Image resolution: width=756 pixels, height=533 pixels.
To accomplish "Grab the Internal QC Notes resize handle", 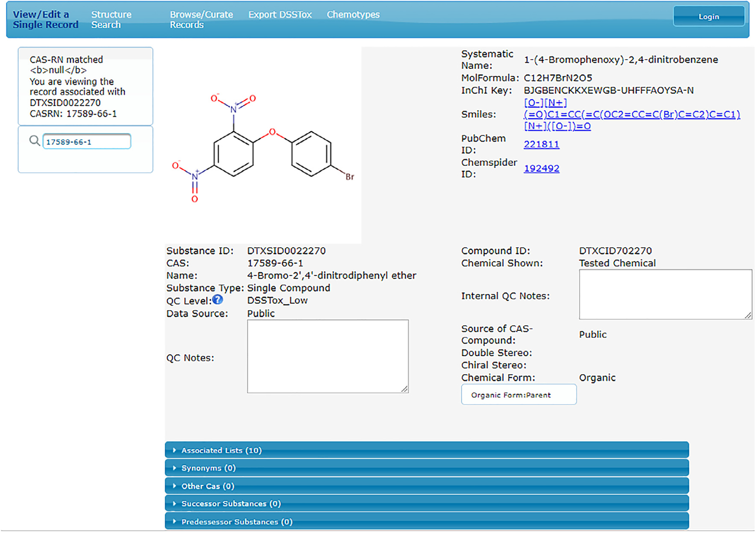I will pyautogui.click(x=748, y=315).
